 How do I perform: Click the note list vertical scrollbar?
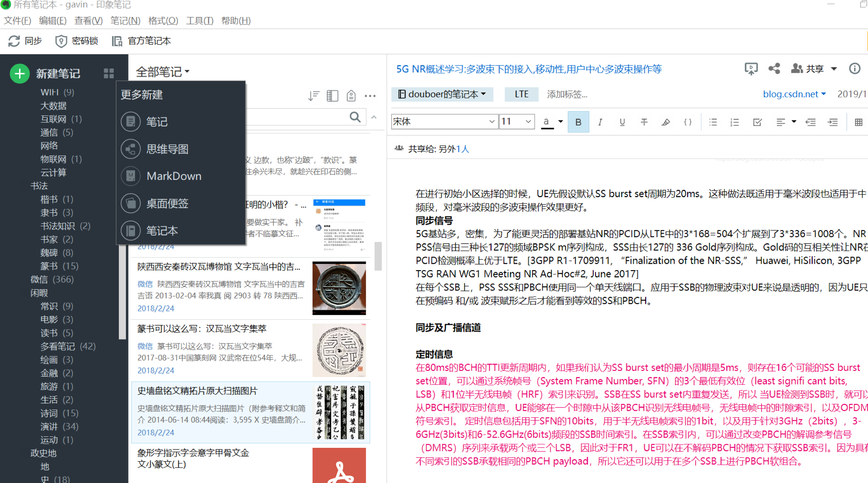[378, 256]
